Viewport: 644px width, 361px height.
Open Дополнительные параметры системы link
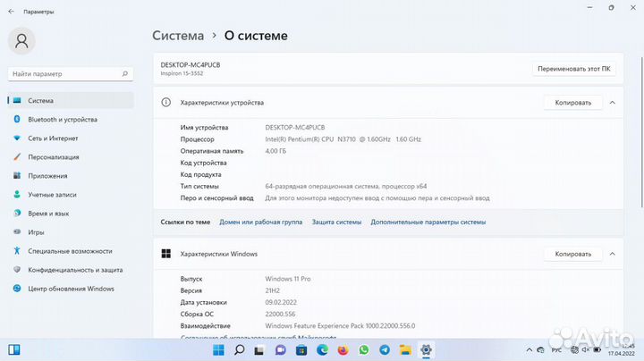click(x=428, y=222)
